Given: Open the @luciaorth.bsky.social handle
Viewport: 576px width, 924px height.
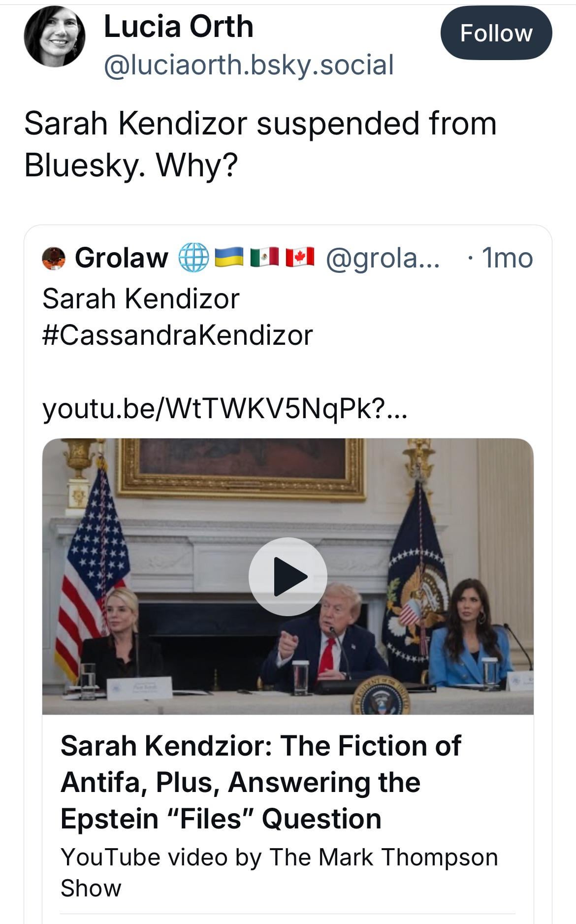Looking at the screenshot, I should (x=249, y=65).
